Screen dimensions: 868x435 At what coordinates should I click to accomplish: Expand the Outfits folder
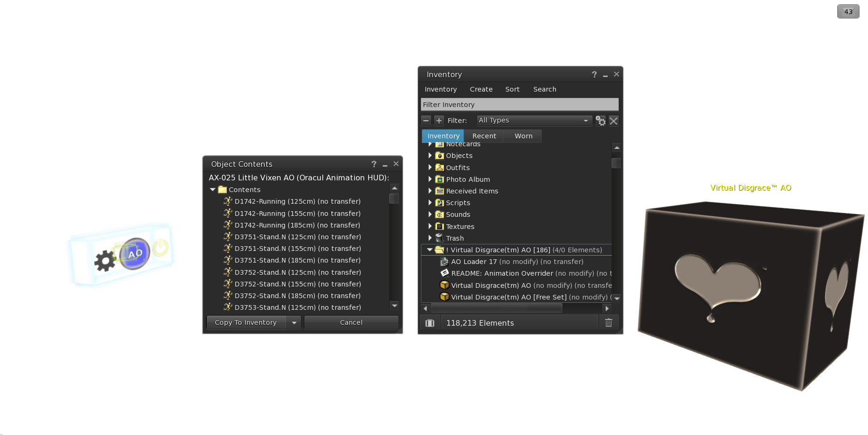[430, 167]
